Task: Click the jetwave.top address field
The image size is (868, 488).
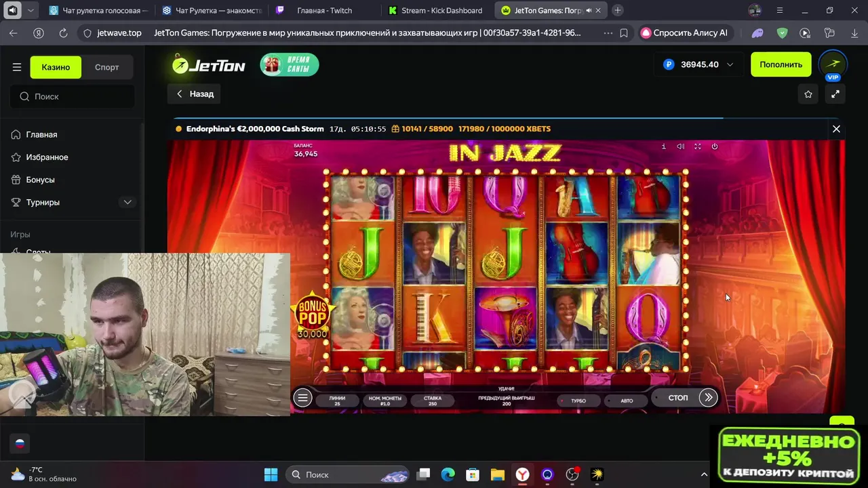Action: coord(119,33)
